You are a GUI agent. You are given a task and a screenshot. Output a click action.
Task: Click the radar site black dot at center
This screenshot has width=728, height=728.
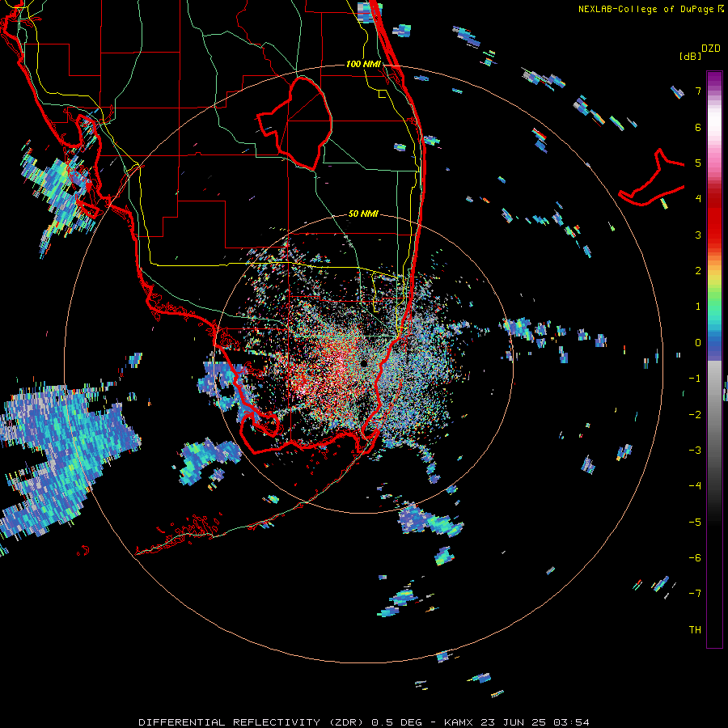(x=363, y=363)
